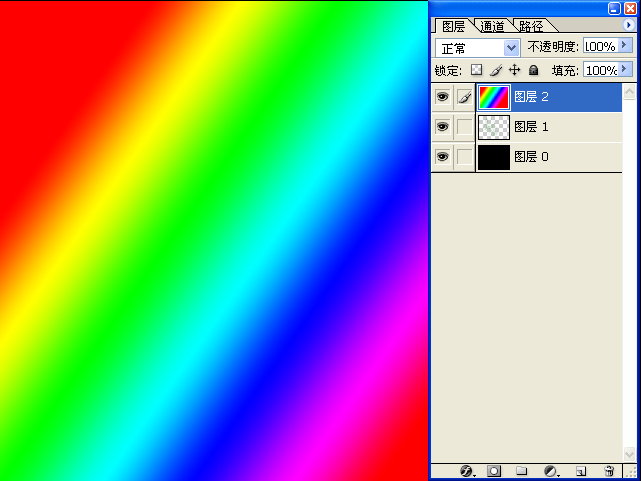The image size is (641, 481).
Task: Delete layer with the trash icon
Action: coord(609,471)
